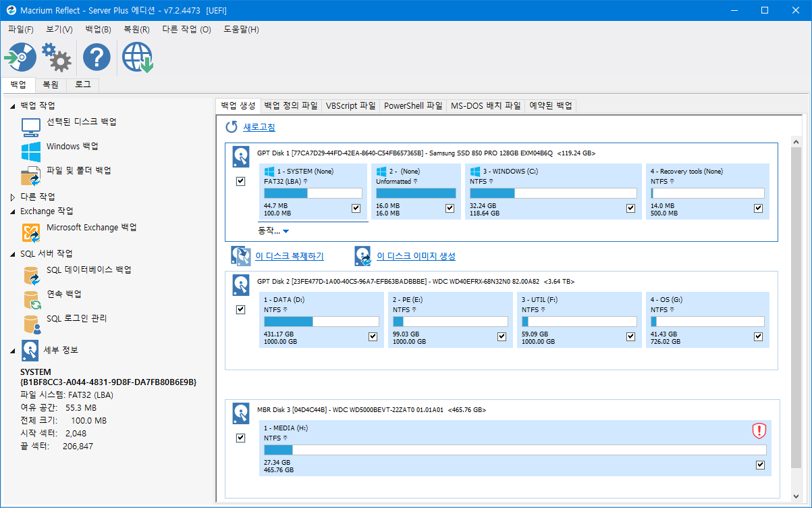Viewport: 812px width, 508px height.
Task: Uncheck the 4 - Recovery tools partition checkbox
Action: [x=758, y=208]
